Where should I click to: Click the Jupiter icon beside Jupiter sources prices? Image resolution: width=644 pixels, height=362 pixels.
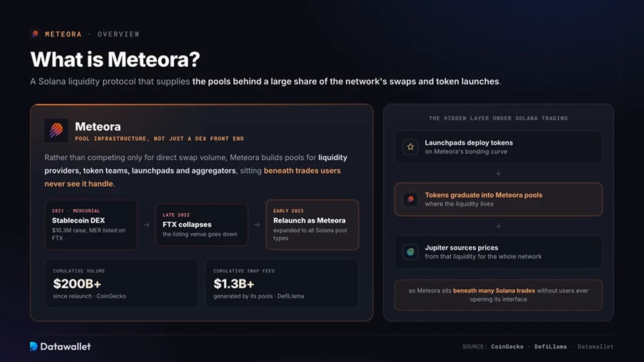(x=410, y=252)
